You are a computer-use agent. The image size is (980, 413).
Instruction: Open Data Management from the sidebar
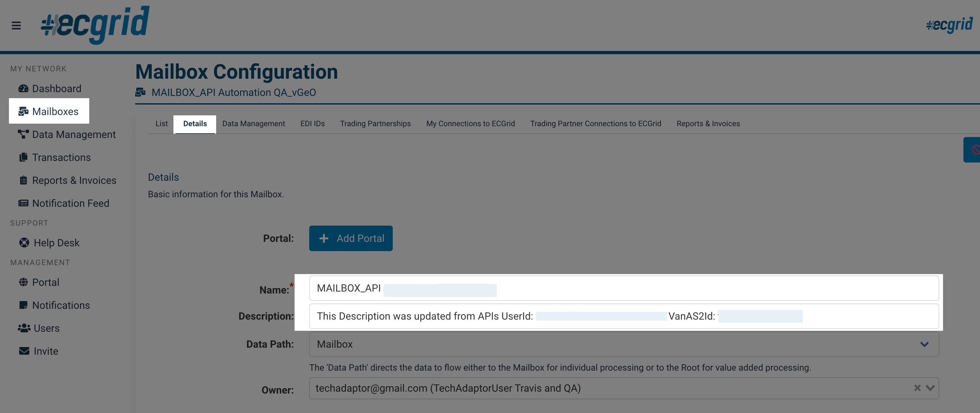74,134
